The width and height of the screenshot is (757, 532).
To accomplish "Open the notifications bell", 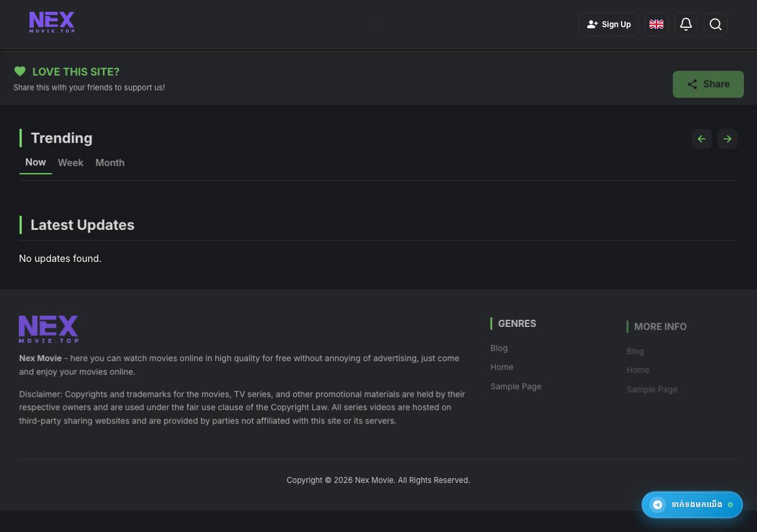I will coord(686,24).
